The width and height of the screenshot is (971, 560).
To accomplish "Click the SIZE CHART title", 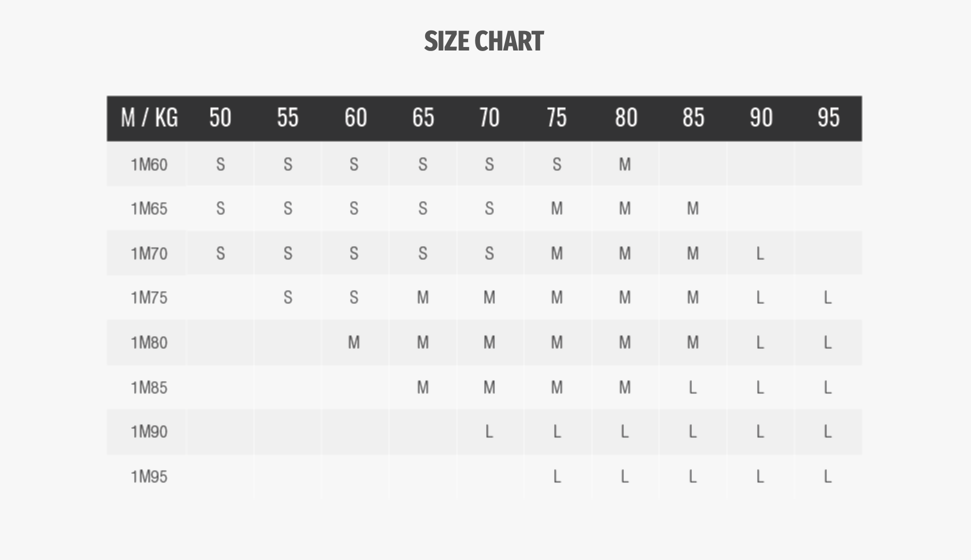I will point(484,41).
